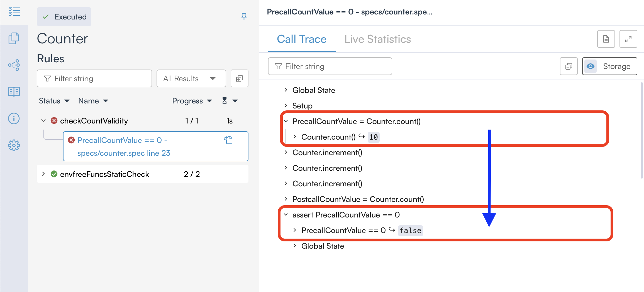Click the pin icon beside Executed
Screen dimensions: 644x292
244,17
